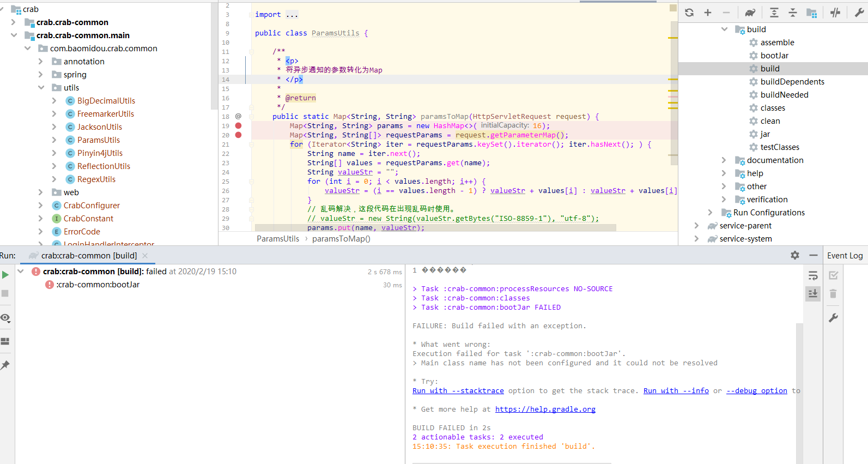This screenshot has height=464, width=868.
Task: Click Run with --stacktrace link
Action: (458, 391)
